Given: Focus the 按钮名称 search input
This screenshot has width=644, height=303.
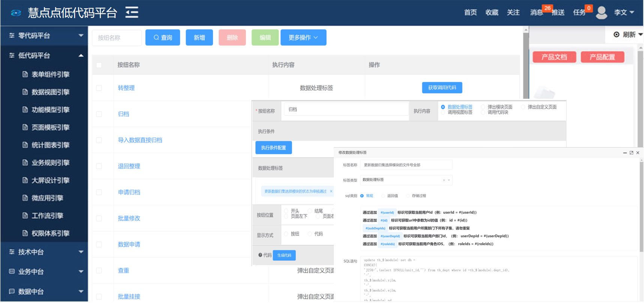Looking at the screenshot, I should (117, 38).
